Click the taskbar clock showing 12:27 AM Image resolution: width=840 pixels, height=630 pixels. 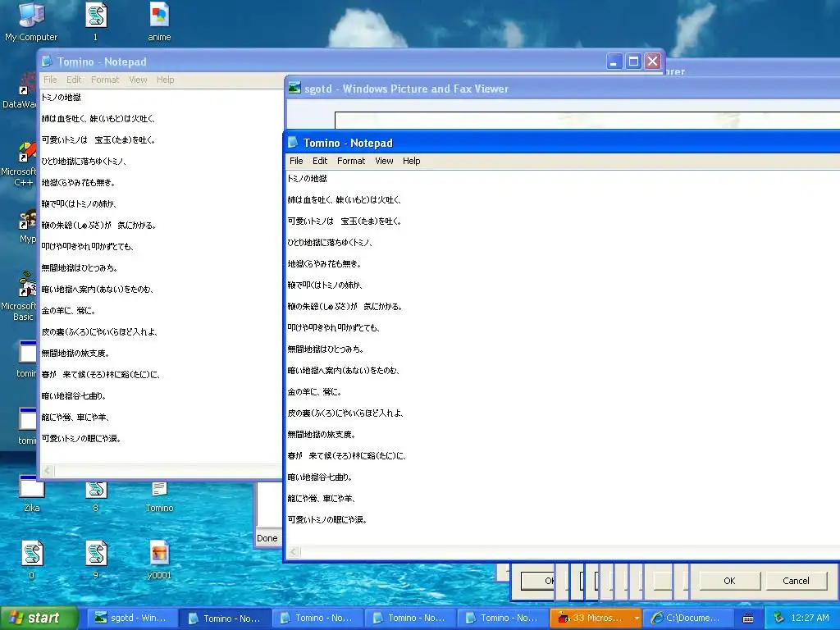pyautogui.click(x=810, y=618)
